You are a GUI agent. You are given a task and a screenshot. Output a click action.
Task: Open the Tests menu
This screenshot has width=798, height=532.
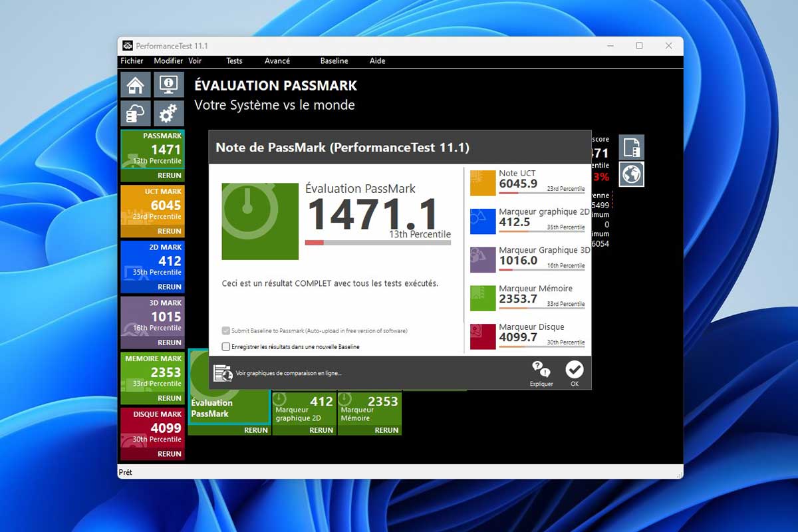tap(234, 61)
